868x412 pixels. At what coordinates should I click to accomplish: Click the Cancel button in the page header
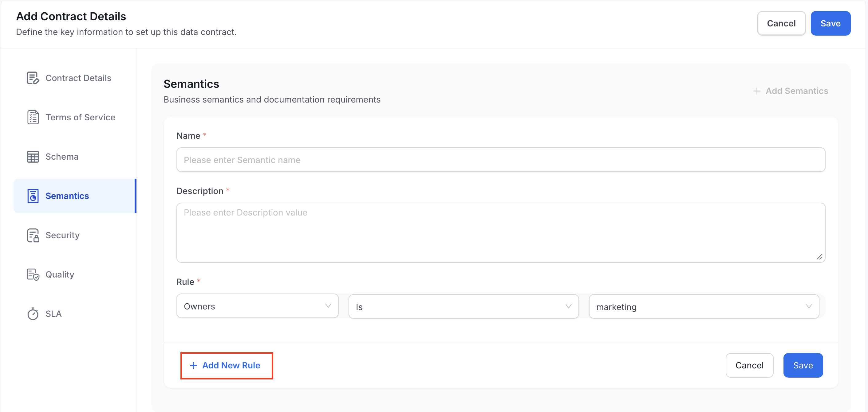click(781, 23)
